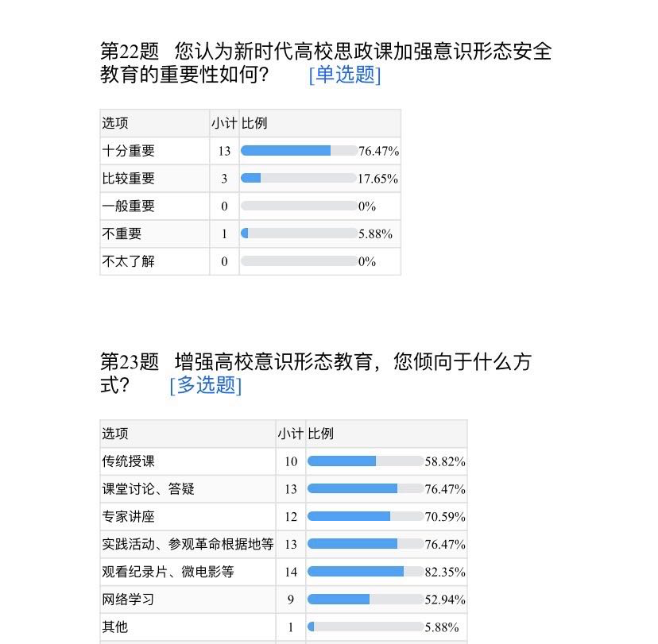The height and width of the screenshot is (644, 658).
Task: Click the 选项 column header in question 22 table
Action: click(x=115, y=124)
